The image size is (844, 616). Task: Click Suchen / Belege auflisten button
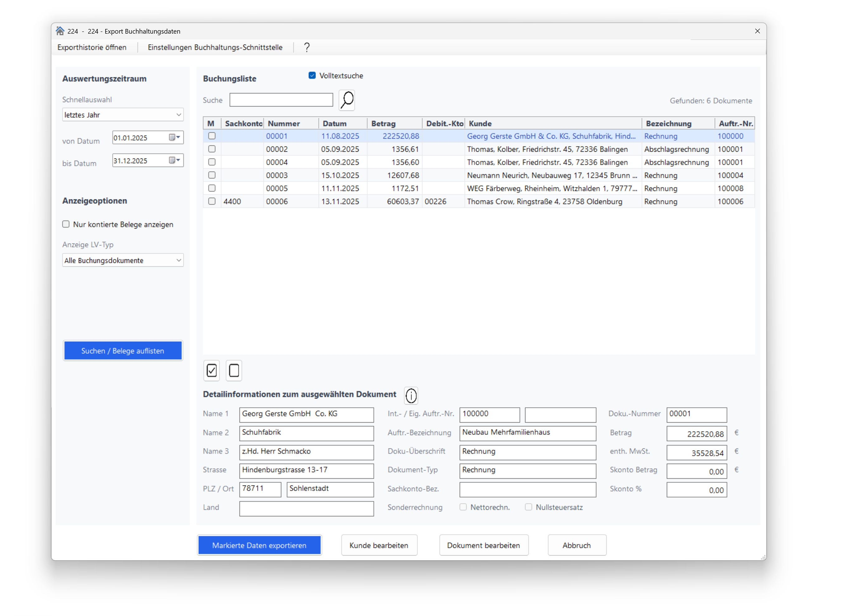123,351
